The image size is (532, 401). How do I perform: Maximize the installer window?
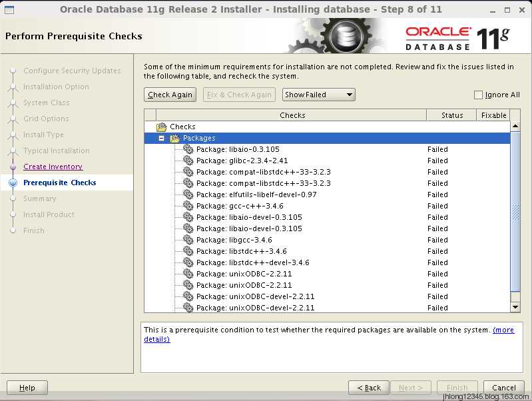click(x=507, y=10)
